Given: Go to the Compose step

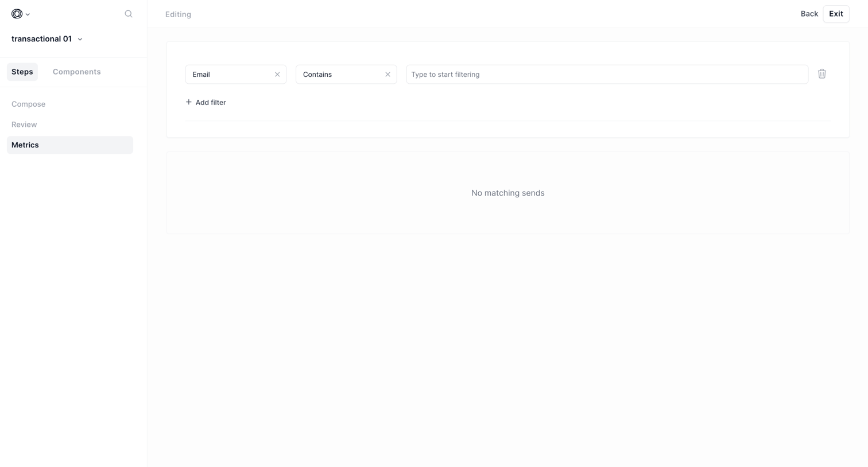Looking at the screenshot, I should [x=29, y=104].
